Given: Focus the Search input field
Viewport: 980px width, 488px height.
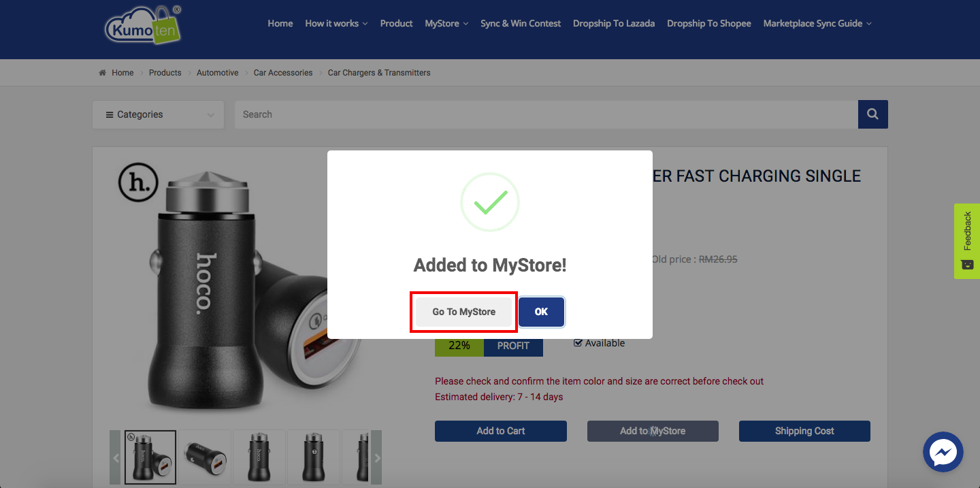Looking at the screenshot, I should pyautogui.click(x=546, y=114).
